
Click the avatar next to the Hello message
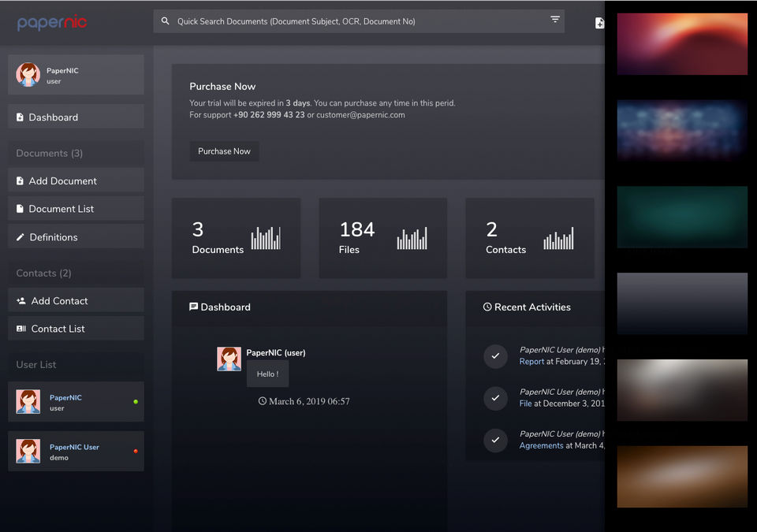coord(229,359)
